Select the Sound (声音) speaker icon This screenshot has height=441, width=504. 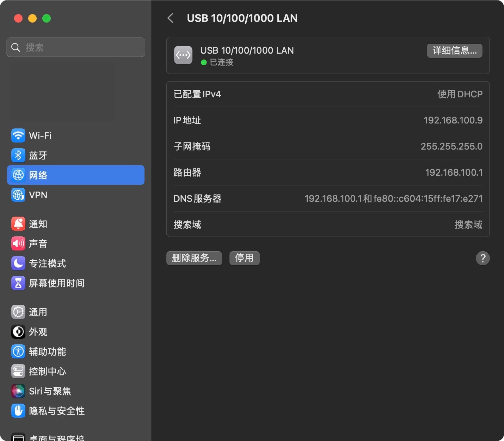(18, 244)
